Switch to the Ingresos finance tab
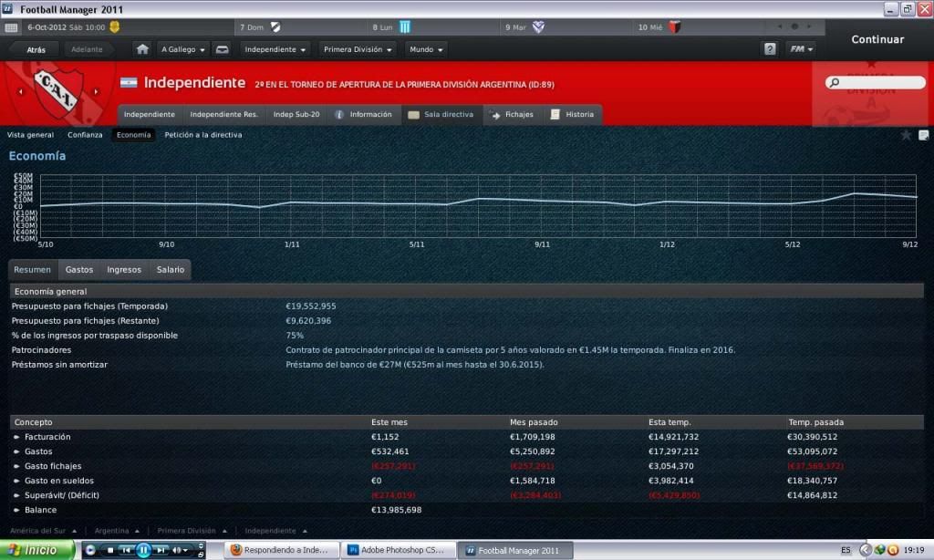Viewport: 934px width, 560px height. (x=124, y=270)
